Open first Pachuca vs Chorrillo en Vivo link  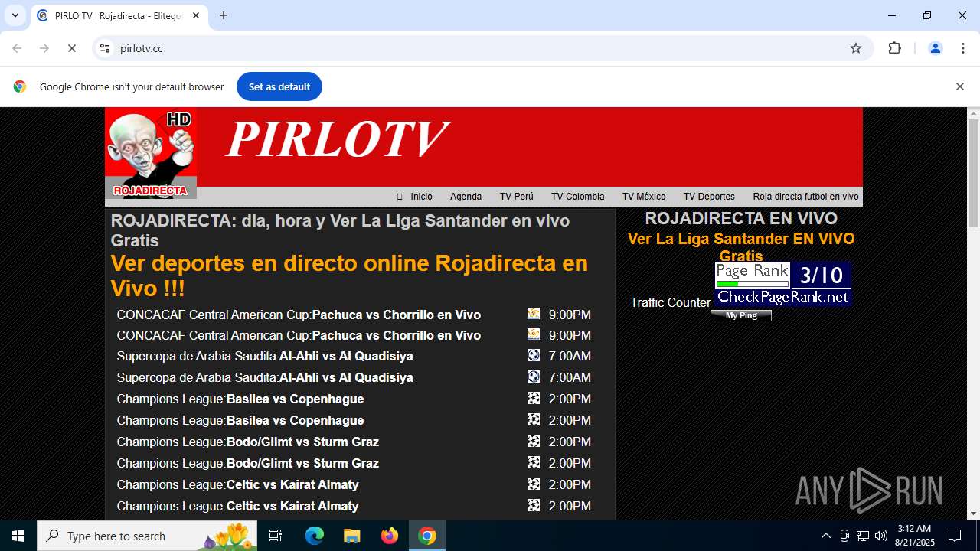[396, 315]
